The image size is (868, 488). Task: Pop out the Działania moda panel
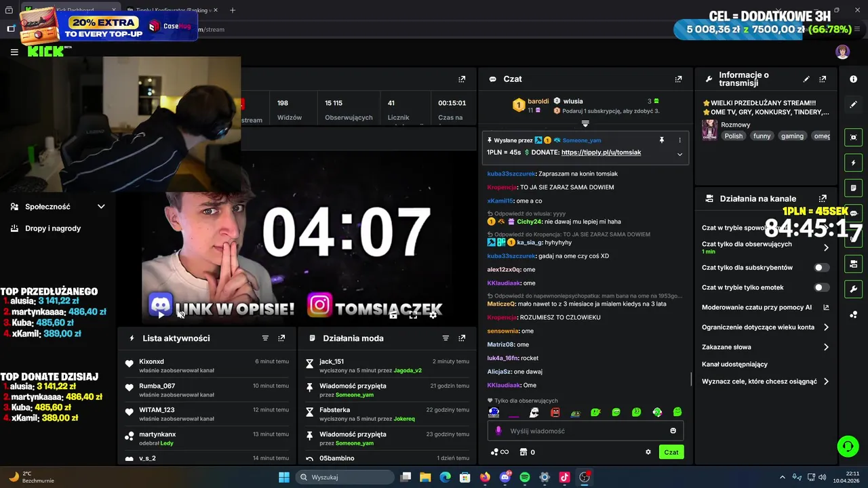pos(462,338)
